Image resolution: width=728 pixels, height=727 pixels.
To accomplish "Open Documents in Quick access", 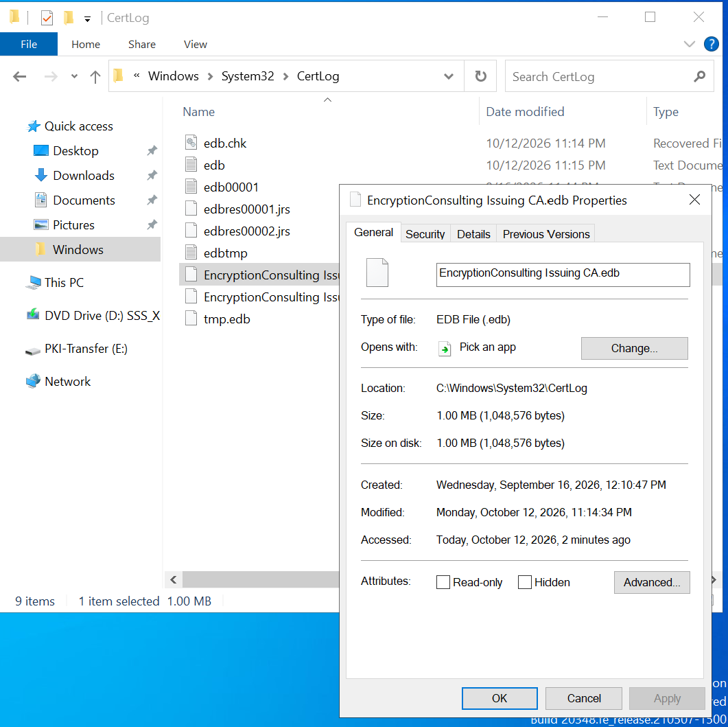I will tap(84, 200).
